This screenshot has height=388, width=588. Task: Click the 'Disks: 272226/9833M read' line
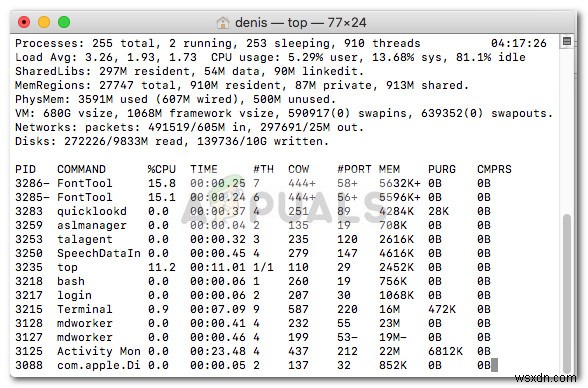172,141
